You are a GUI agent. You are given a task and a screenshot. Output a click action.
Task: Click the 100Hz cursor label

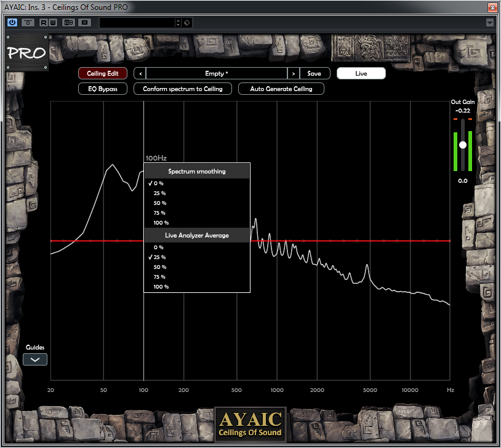(x=156, y=158)
